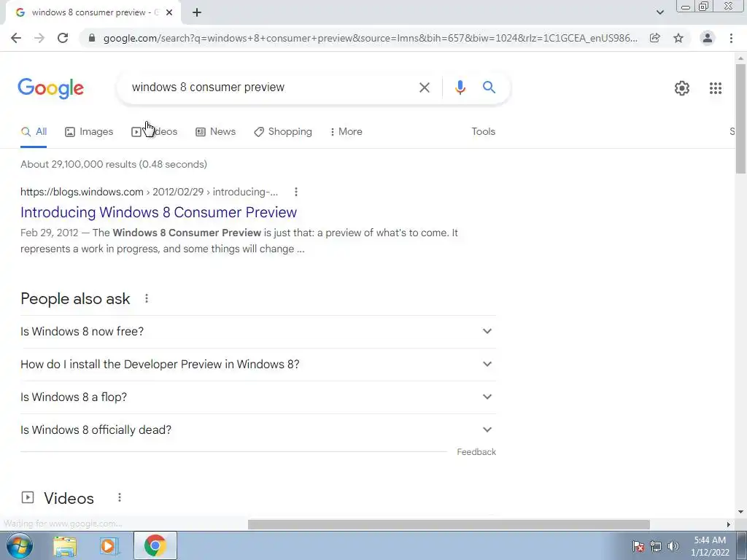
Task: Open the dots beside People also ask
Action: [147, 298]
